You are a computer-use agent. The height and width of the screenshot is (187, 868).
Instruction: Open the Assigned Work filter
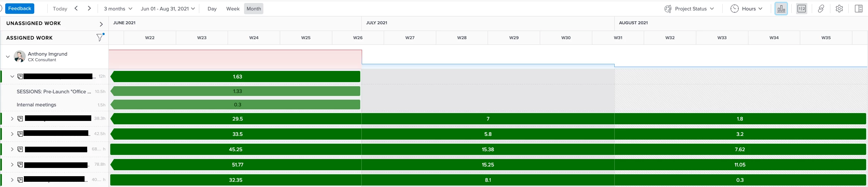[x=100, y=37]
